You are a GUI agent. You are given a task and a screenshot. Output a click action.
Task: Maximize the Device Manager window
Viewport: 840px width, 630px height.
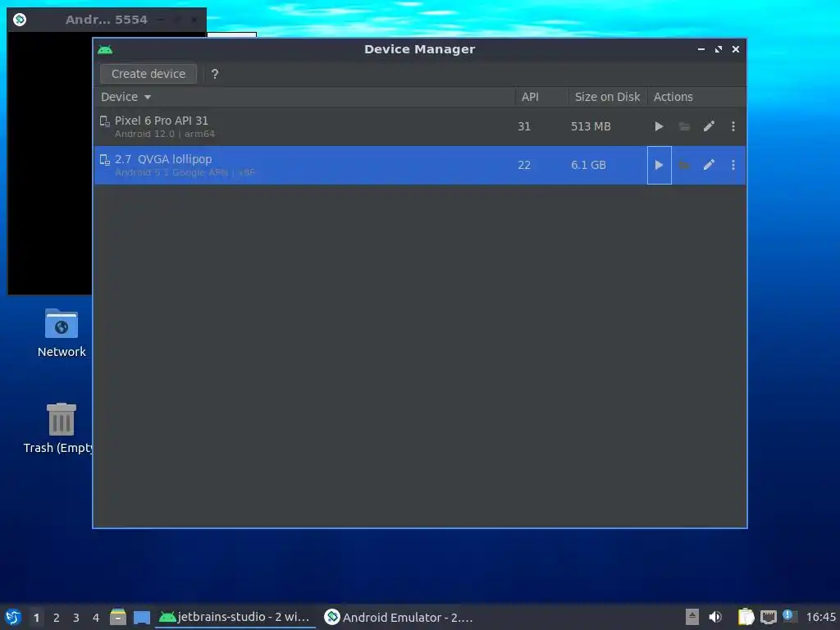coord(719,49)
